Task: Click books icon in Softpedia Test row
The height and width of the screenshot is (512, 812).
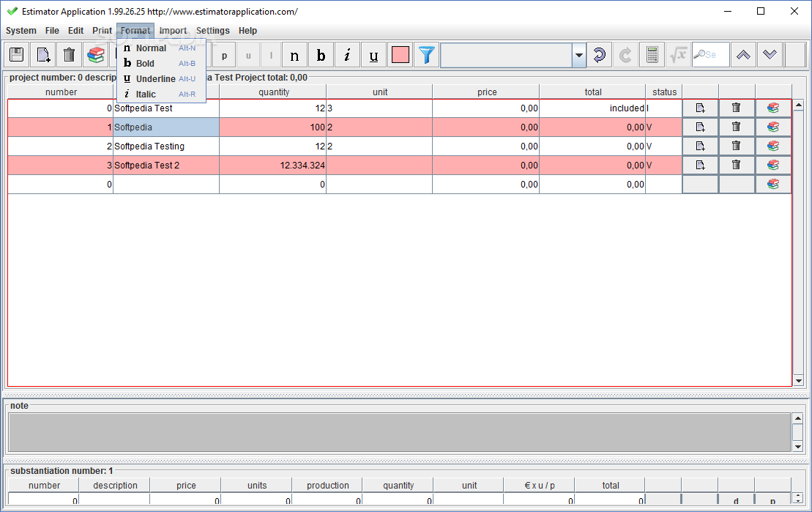Action: pos(773,108)
